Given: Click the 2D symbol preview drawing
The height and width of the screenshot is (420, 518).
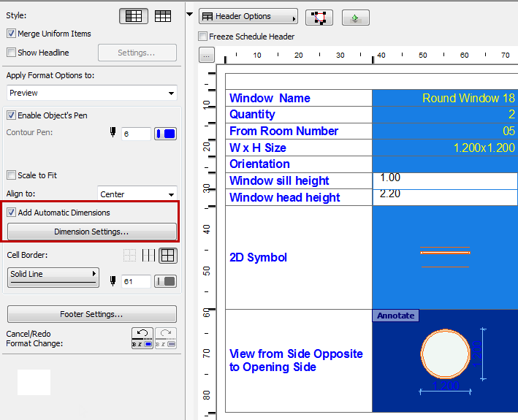Looking at the screenshot, I should [445, 257].
